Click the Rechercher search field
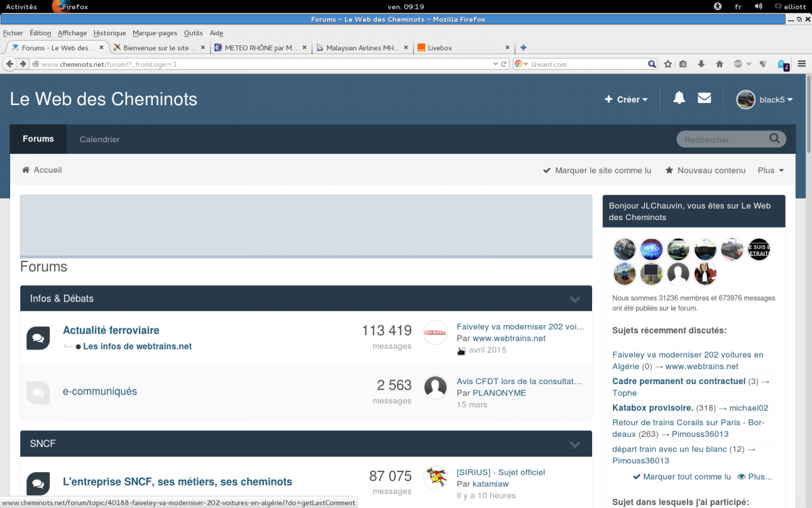 click(x=721, y=140)
